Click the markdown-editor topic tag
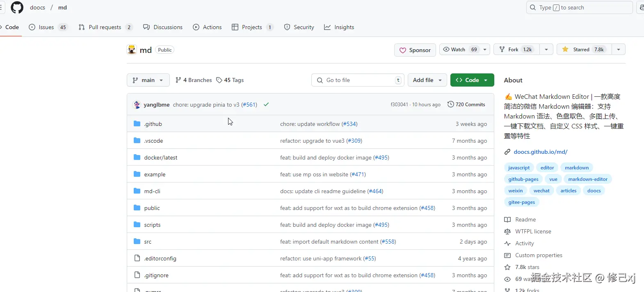Viewport: 644px width, 292px height. [587, 179]
